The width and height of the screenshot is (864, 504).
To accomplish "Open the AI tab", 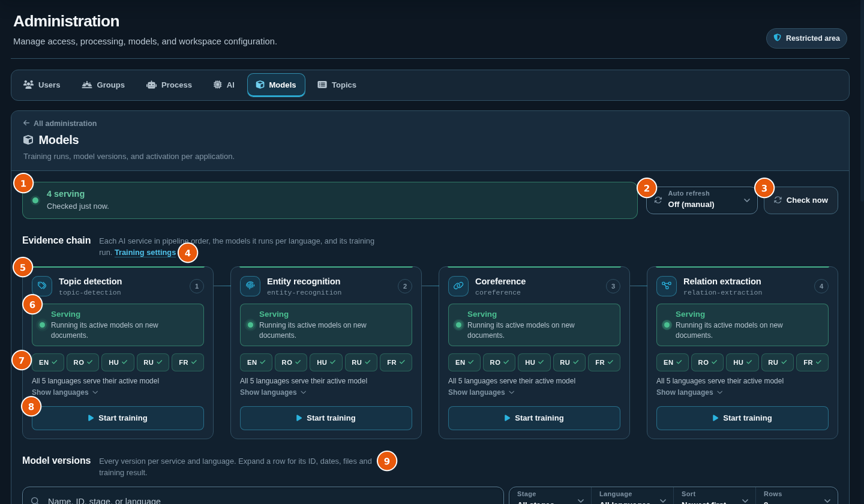I will 224,85.
